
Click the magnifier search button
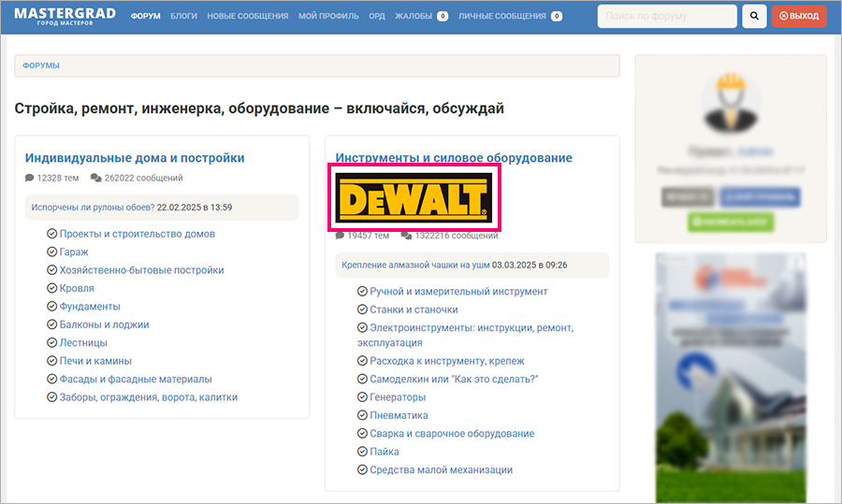(x=754, y=16)
